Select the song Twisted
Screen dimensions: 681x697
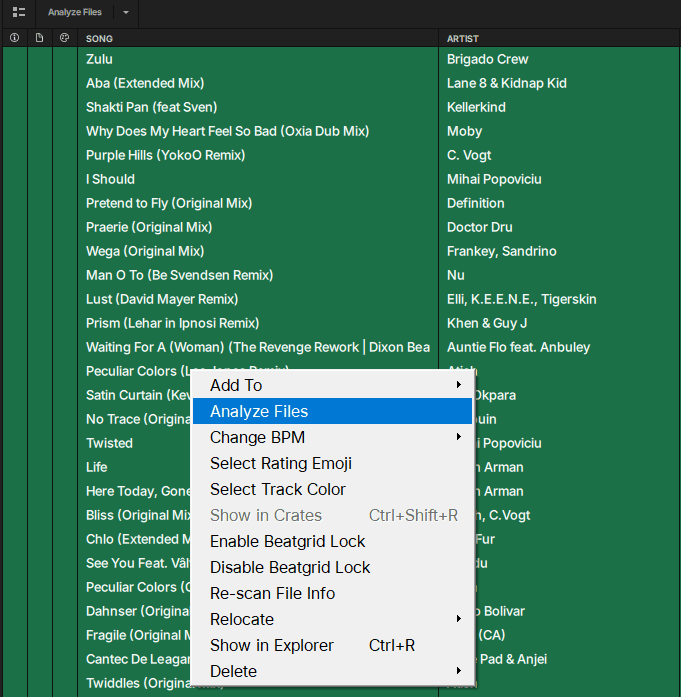click(109, 443)
